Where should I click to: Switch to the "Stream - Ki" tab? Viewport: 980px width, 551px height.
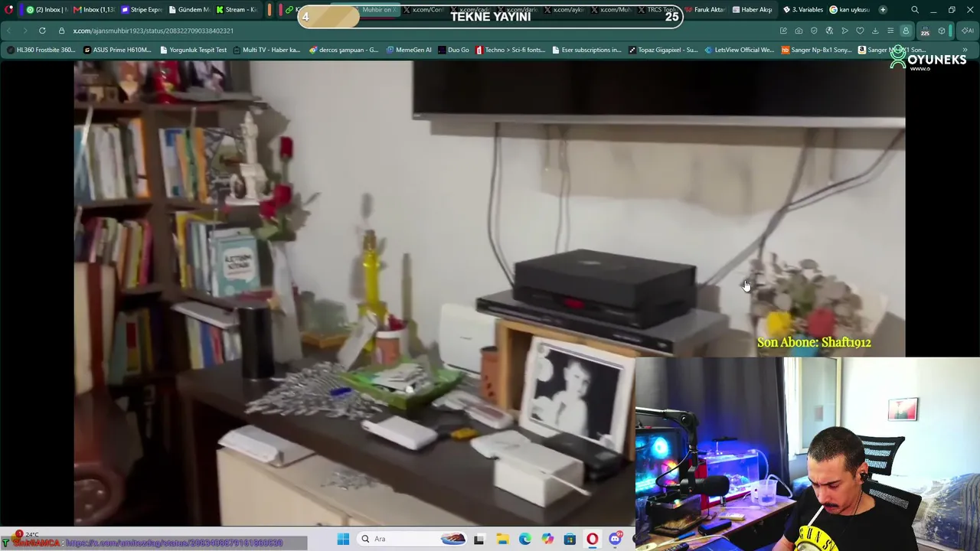[236, 10]
